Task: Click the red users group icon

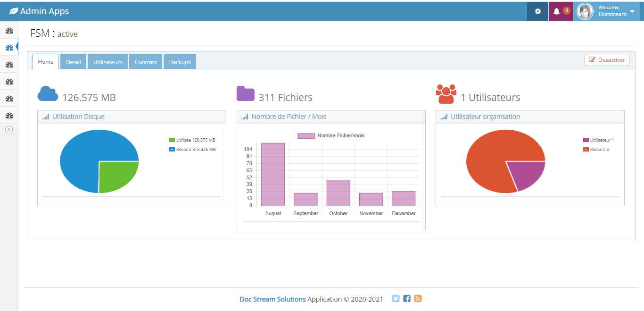Action: (446, 94)
